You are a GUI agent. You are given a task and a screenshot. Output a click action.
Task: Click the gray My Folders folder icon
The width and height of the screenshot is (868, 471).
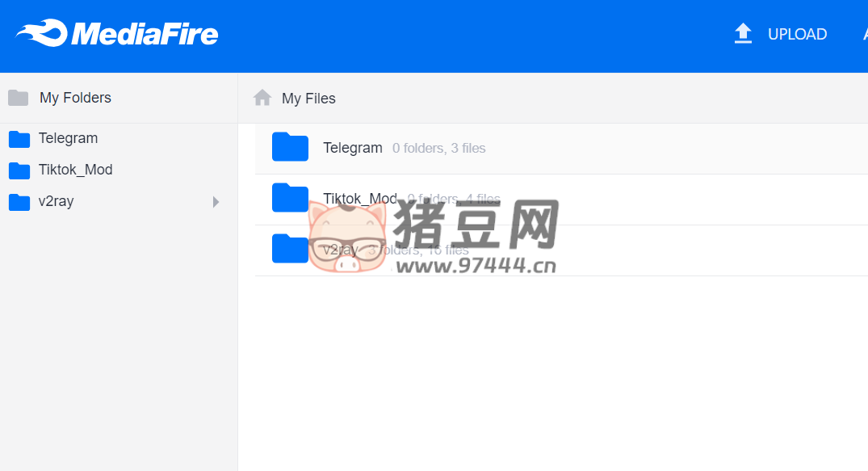coord(18,97)
